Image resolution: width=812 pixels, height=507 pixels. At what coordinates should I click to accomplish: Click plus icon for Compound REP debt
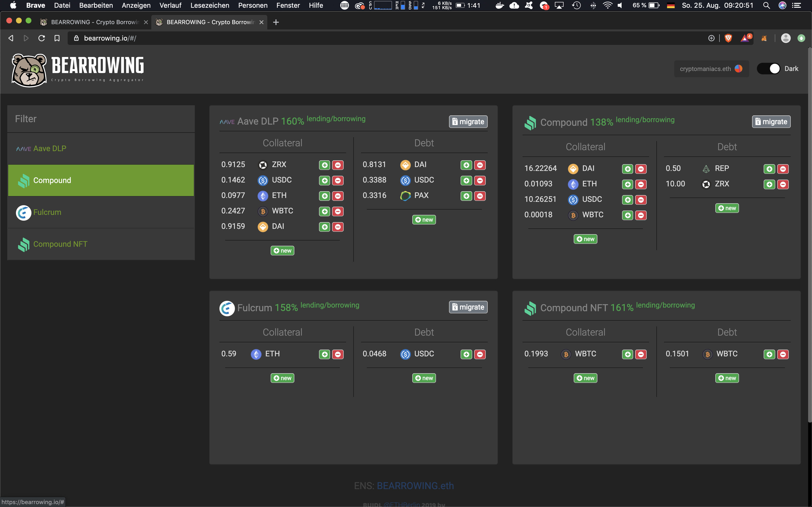769,169
